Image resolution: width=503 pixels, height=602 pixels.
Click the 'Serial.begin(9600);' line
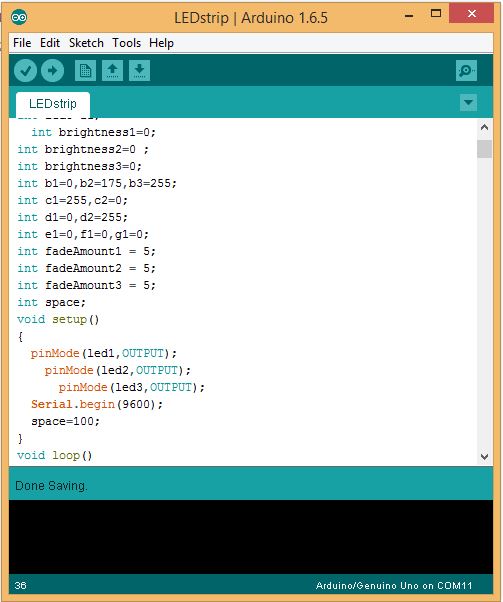point(97,404)
